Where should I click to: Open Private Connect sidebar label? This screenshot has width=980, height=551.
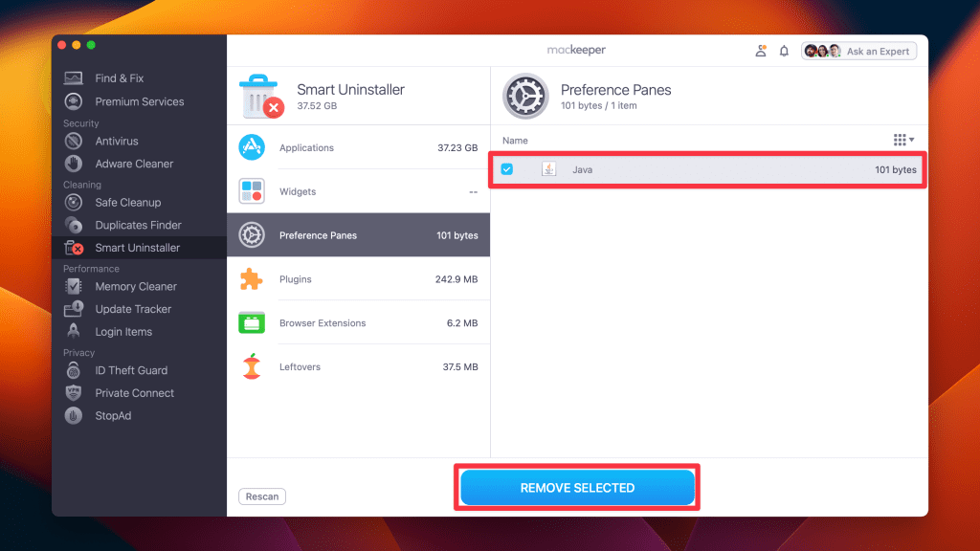click(134, 393)
